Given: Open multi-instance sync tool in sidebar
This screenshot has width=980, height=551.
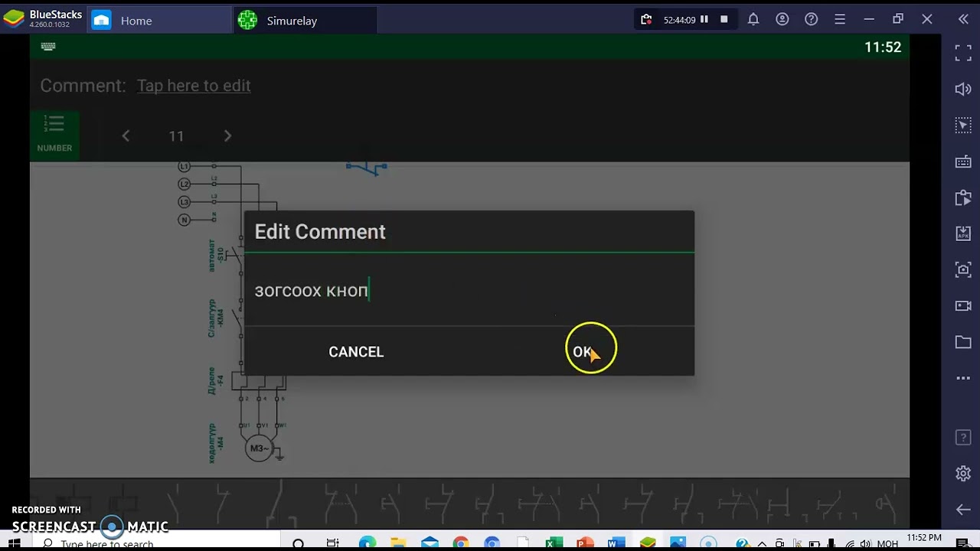Looking at the screenshot, I should point(963,198).
